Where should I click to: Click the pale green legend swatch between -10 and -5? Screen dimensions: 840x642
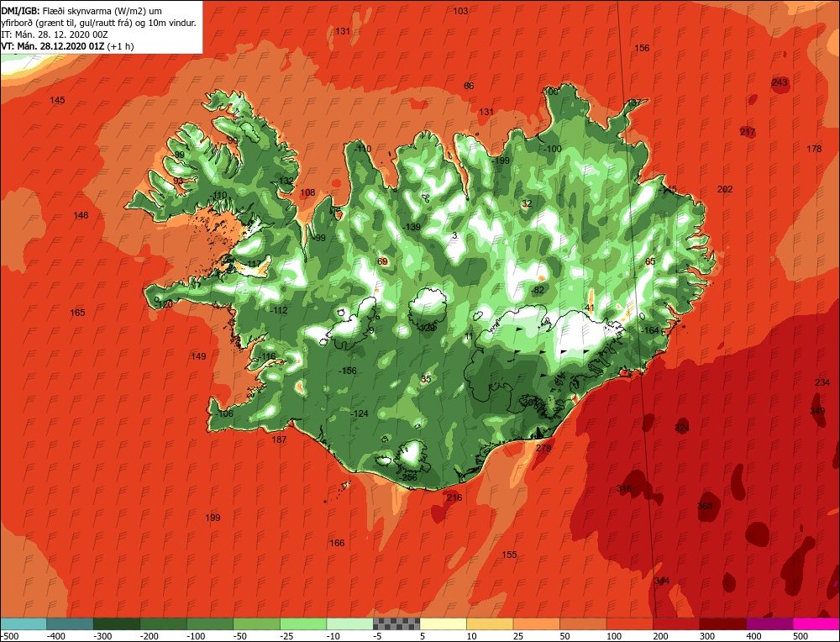(349, 624)
